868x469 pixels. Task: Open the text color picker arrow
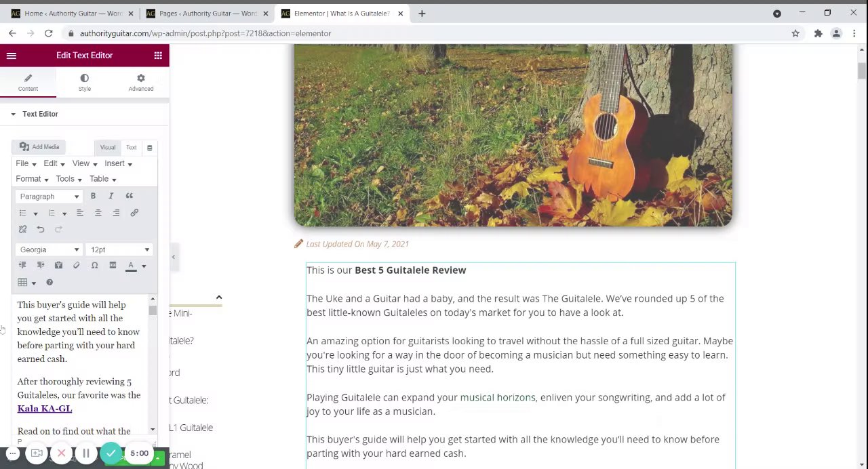144,266
